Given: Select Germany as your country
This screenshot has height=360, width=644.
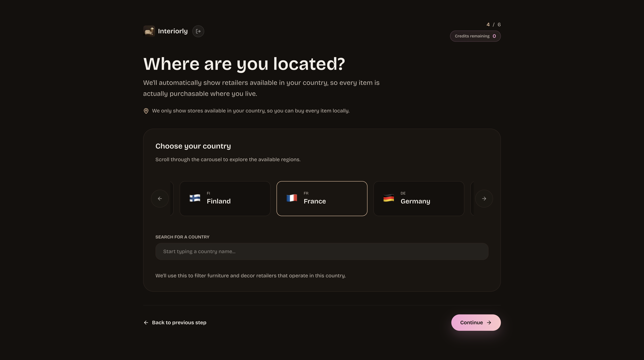Looking at the screenshot, I should click(x=419, y=198).
